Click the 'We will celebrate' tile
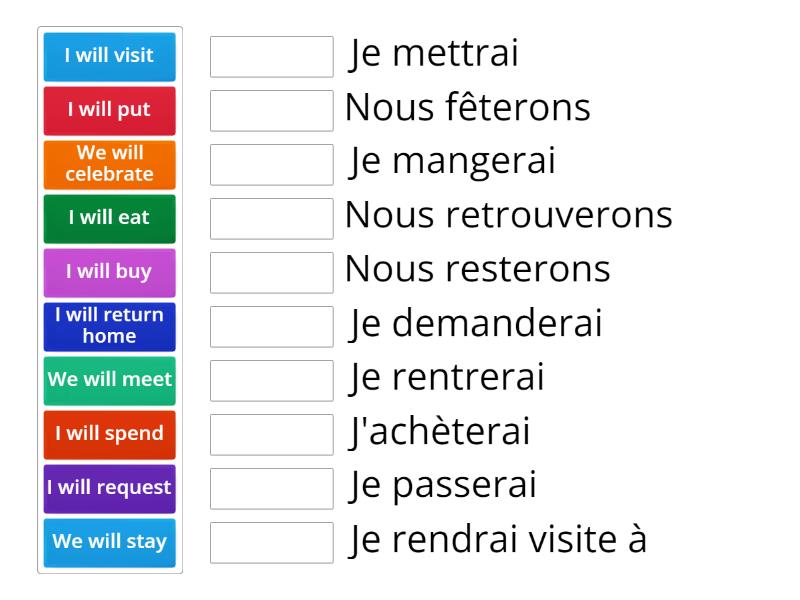Viewport: 800px width, 600px height. click(x=109, y=164)
